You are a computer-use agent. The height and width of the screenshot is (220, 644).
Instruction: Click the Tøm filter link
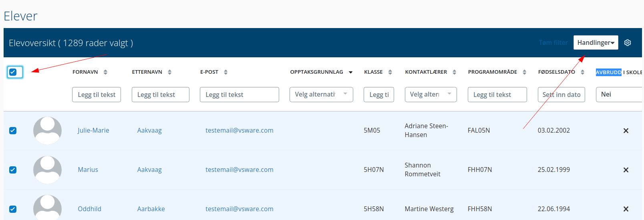(x=553, y=42)
